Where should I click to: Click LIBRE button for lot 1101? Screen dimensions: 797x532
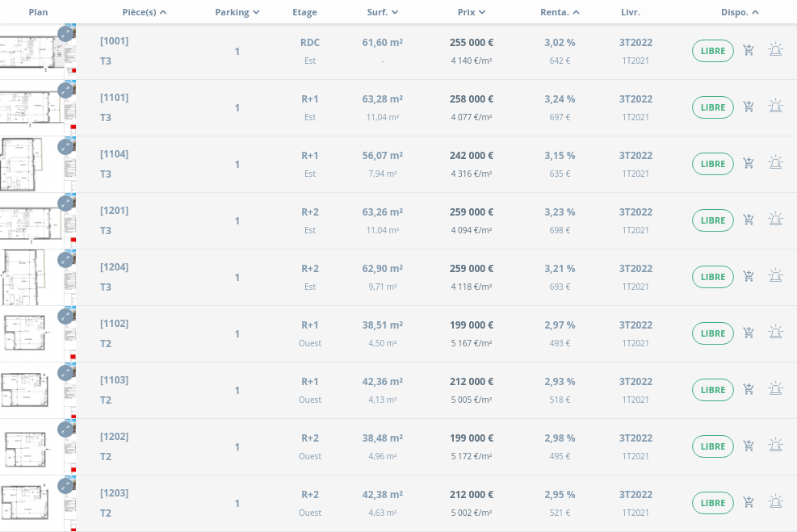tap(712, 107)
